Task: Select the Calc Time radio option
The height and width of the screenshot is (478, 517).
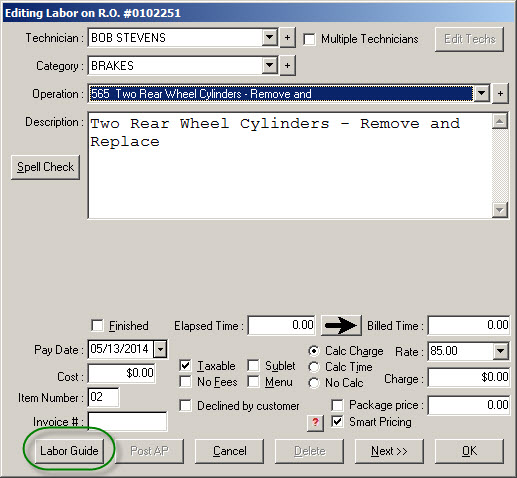Action: [x=314, y=367]
